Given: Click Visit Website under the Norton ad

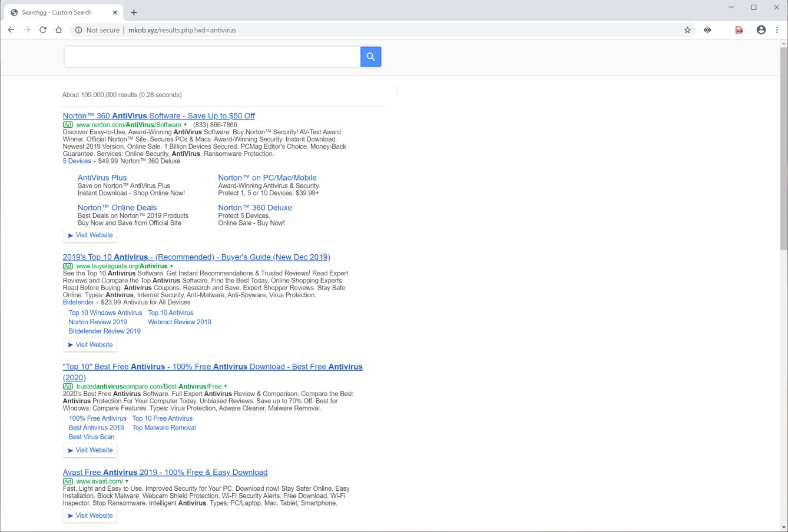Looking at the screenshot, I should click(x=90, y=235).
